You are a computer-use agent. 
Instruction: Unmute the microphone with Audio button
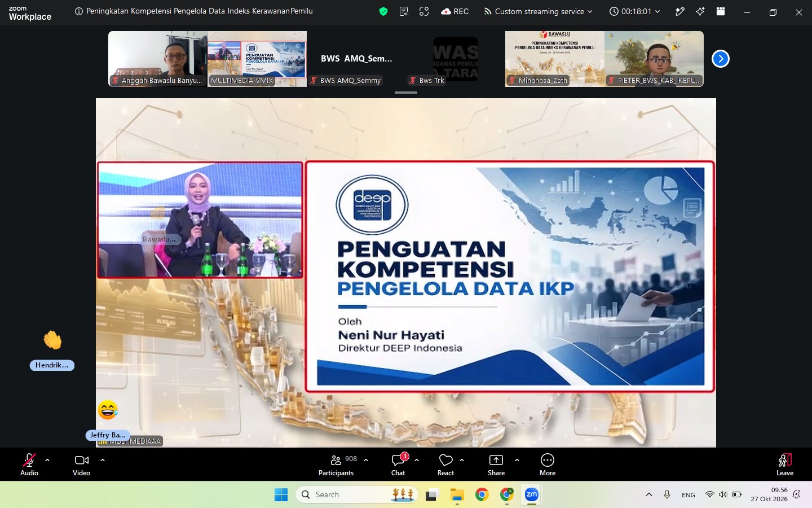(x=29, y=465)
